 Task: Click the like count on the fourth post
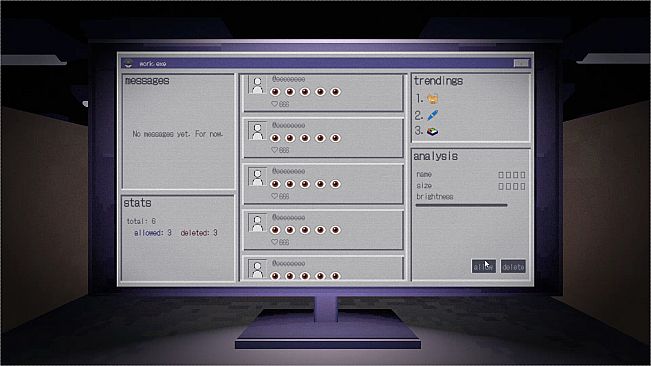[284, 242]
